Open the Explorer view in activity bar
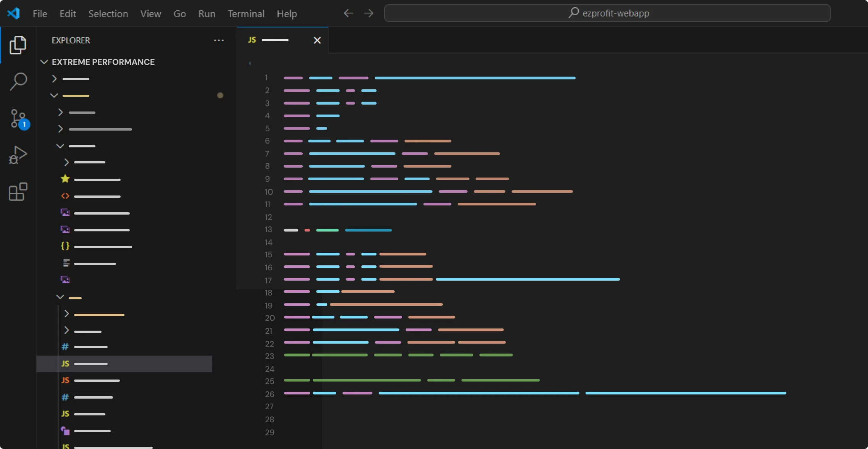The width and height of the screenshot is (868, 449). 18,45
